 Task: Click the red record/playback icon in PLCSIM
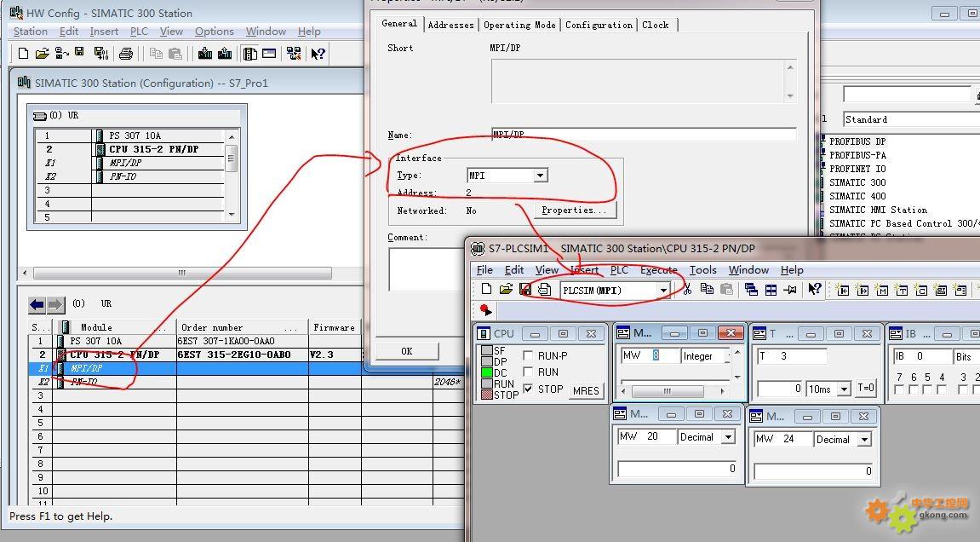click(x=485, y=310)
